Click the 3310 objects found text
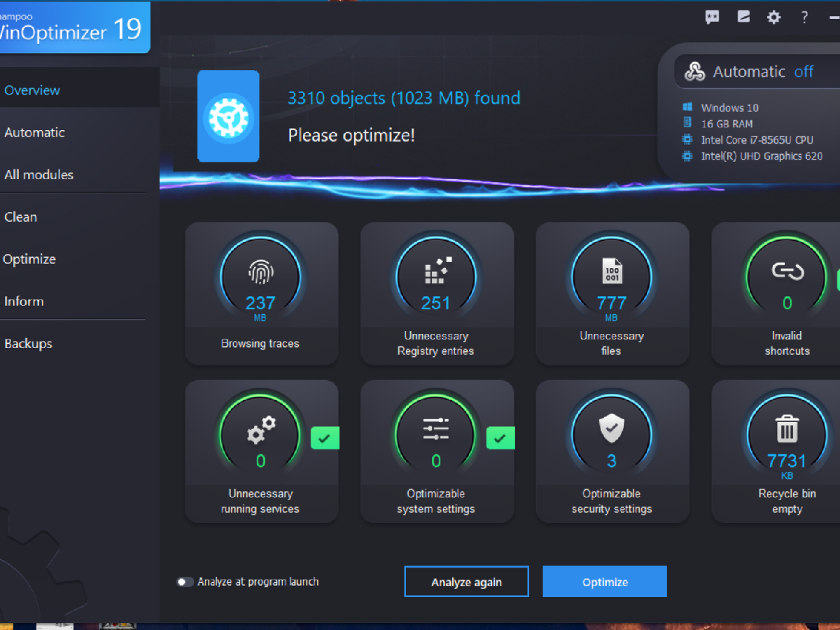840x630 pixels. pos(404,98)
